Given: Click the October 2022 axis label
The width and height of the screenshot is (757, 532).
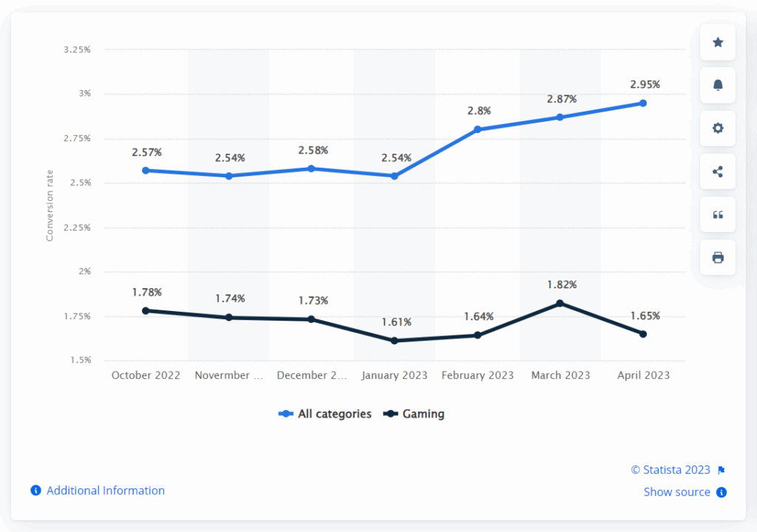Looking at the screenshot, I should (146, 375).
